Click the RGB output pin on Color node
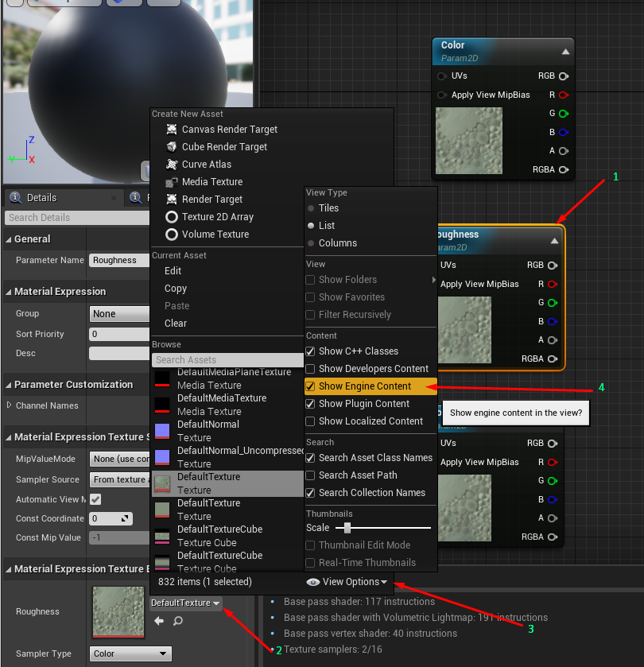This screenshot has width=644, height=667. coord(564,76)
